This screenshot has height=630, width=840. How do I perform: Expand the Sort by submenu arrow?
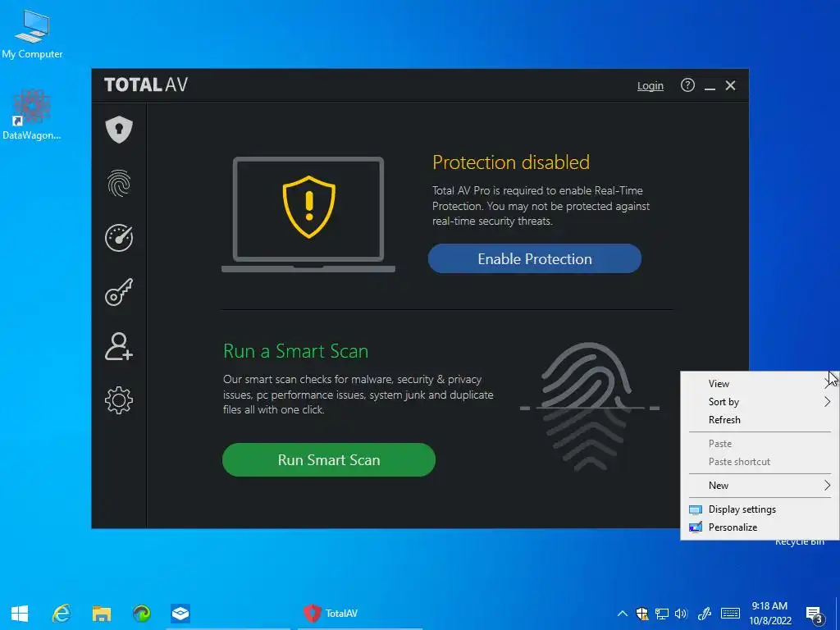(x=827, y=402)
